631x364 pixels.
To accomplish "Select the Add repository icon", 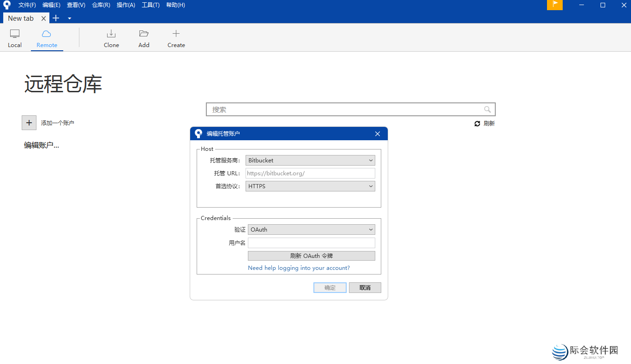I will (x=144, y=38).
